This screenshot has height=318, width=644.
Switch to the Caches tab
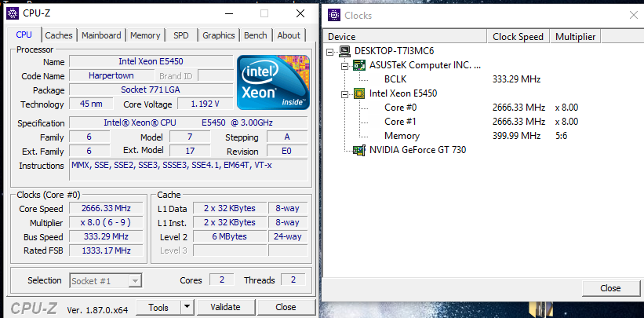click(x=59, y=35)
